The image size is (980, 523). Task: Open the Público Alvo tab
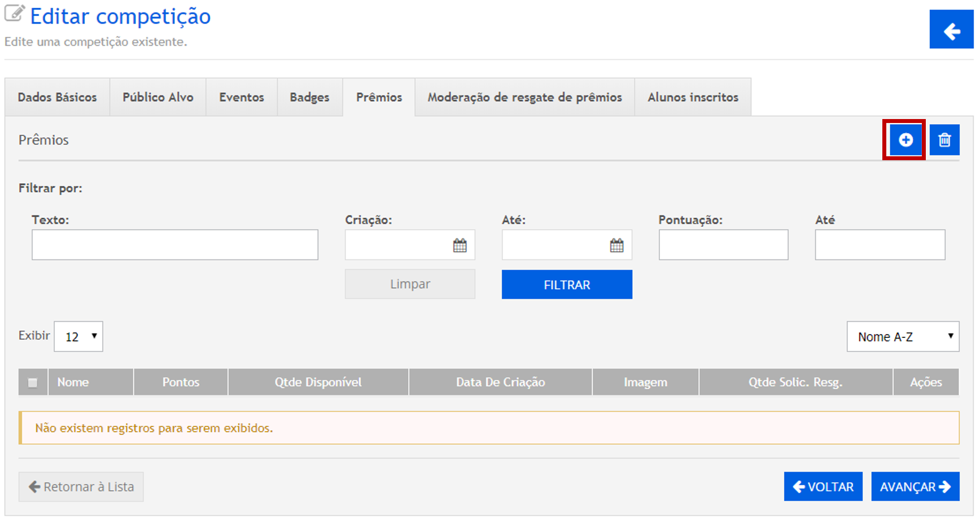coord(158,98)
